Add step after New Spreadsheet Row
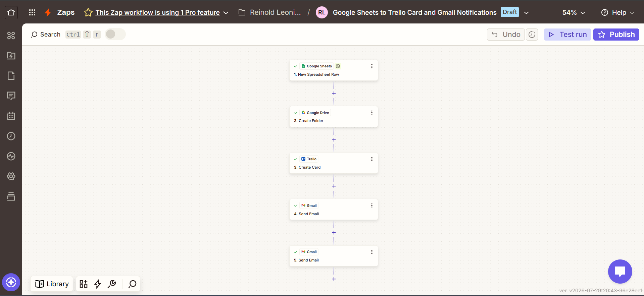The image size is (644, 296). click(x=334, y=93)
